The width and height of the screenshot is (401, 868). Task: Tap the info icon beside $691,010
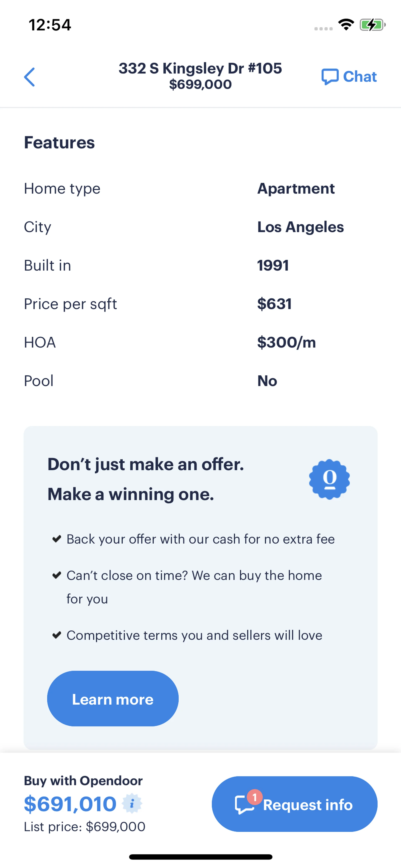(x=132, y=804)
